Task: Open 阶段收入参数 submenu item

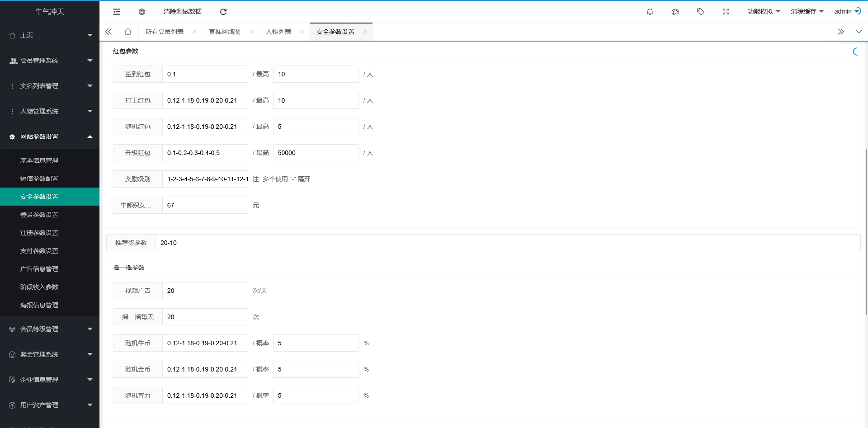Action: pyautogui.click(x=50, y=287)
